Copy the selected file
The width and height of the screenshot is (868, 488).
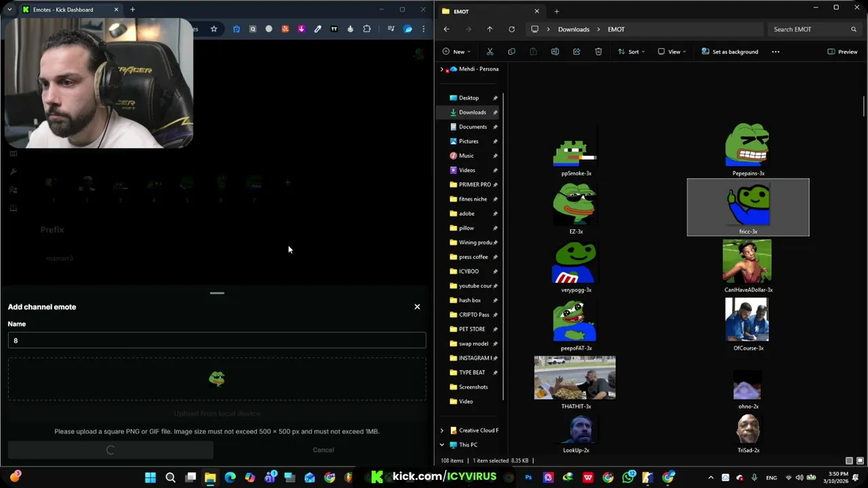point(511,52)
